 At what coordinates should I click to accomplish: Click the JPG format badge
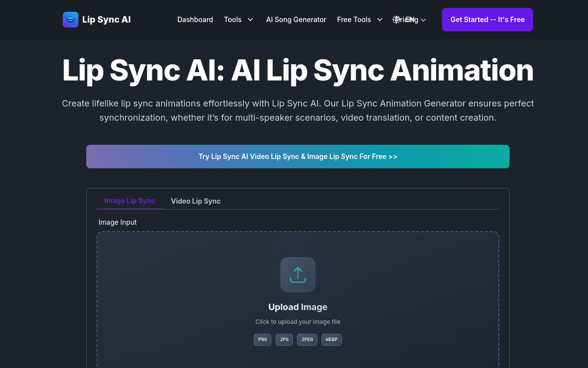coord(284,340)
